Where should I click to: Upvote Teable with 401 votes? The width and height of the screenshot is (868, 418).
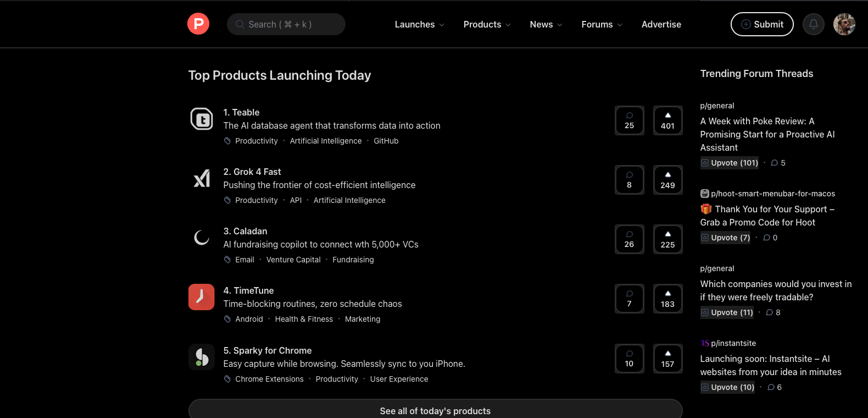pos(668,120)
